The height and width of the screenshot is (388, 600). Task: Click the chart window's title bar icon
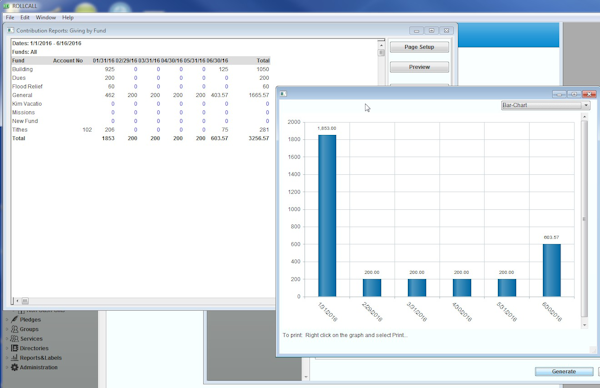[x=283, y=94]
